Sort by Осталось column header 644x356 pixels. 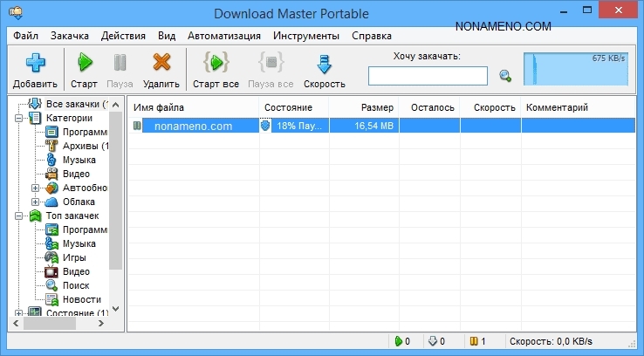(429, 107)
